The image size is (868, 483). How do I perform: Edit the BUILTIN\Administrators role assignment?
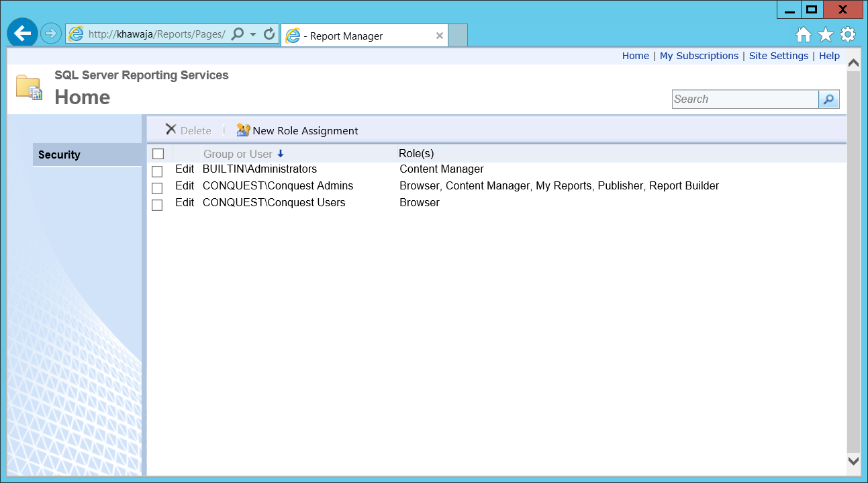pyautogui.click(x=185, y=169)
